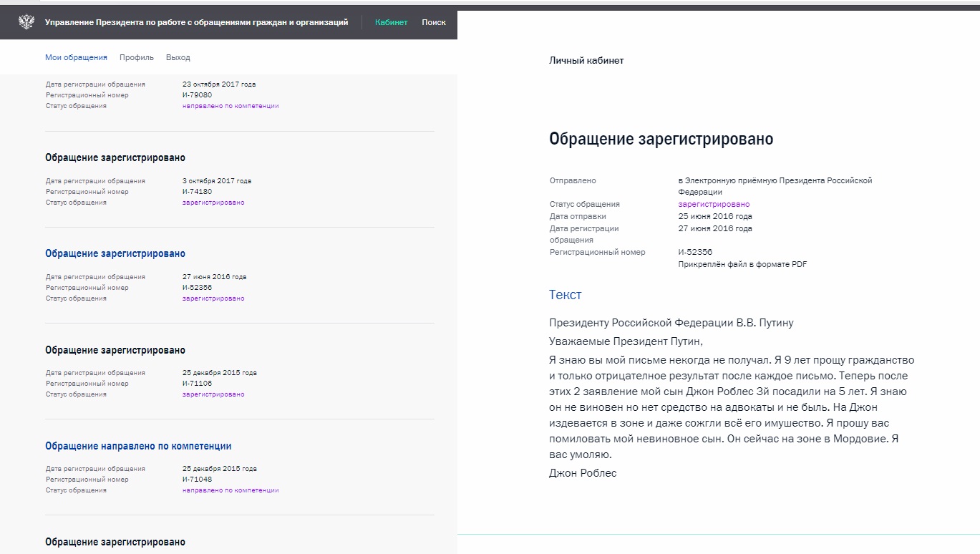This screenshot has height=554, width=980.
Task: Click status link under И-52356 in left list
Action: pyautogui.click(x=213, y=298)
